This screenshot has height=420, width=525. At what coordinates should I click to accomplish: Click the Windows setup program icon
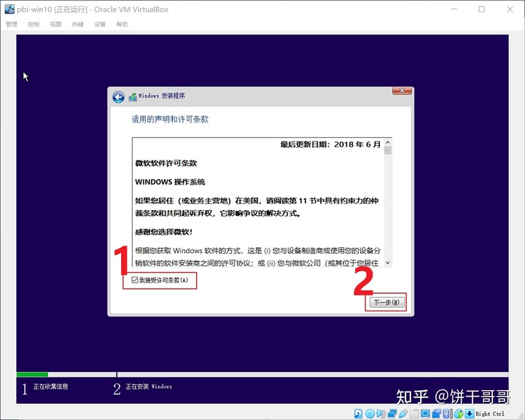click(133, 97)
